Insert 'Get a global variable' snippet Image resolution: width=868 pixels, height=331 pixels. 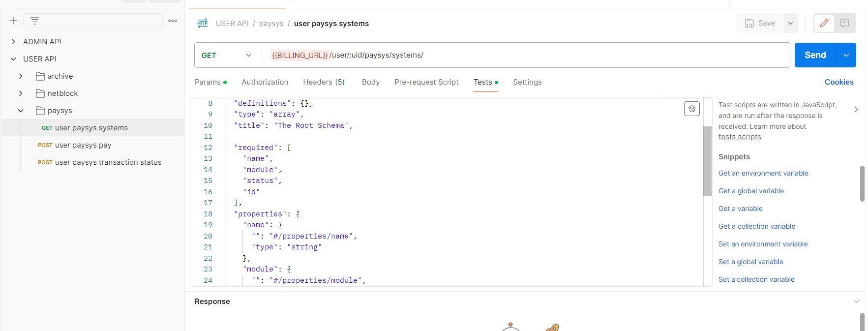pos(751,191)
